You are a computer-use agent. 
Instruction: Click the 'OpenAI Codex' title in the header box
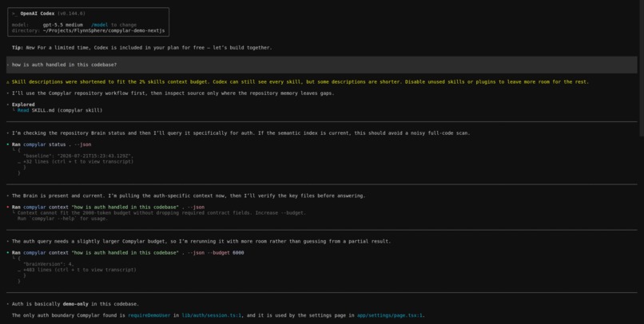[x=37, y=14]
